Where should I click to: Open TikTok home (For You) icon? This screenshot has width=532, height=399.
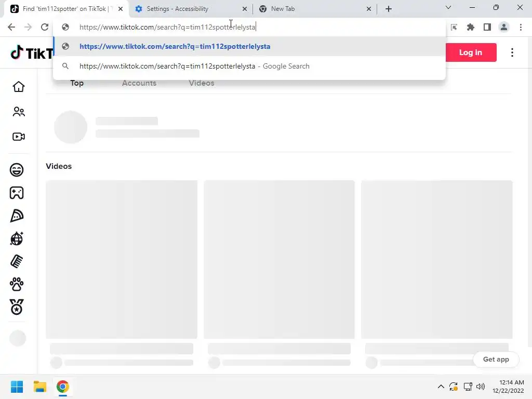click(x=19, y=87)
